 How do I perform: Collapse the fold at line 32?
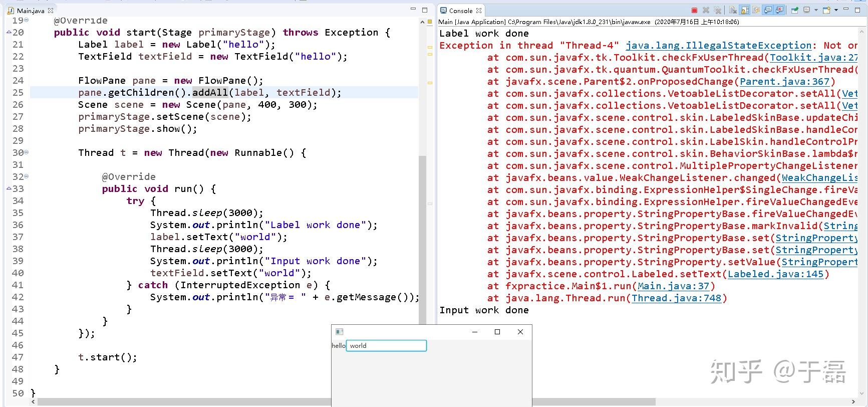[x=26, y=176]
